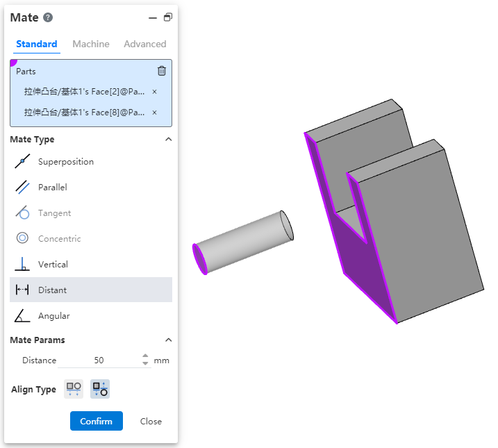Remove the Face[2] entry from Parts

[154, 92]
